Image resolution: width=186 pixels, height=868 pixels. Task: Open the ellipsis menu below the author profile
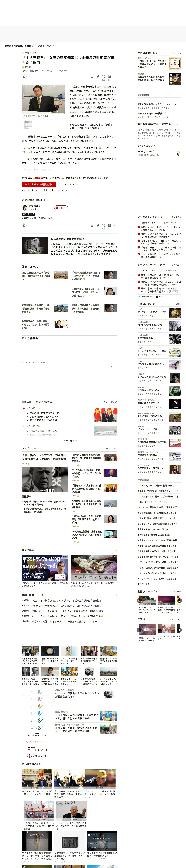click(115, 226)
